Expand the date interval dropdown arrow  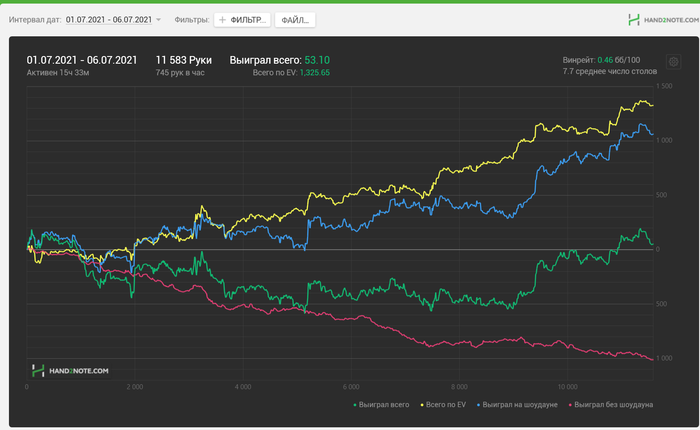158,20
